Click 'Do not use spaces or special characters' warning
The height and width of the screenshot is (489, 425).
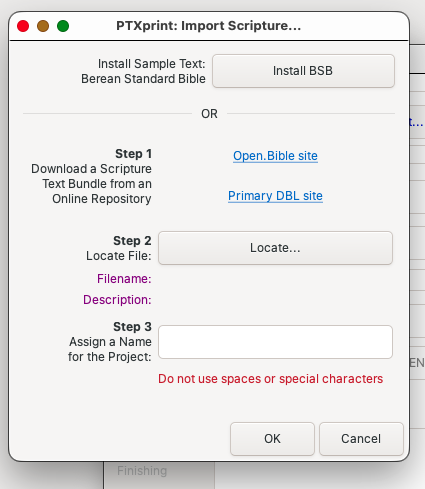click(x=270, y=379)
